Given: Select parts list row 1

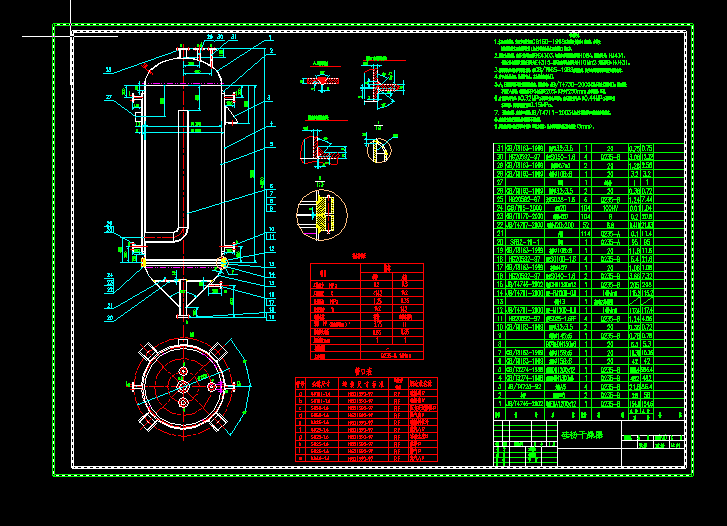Looking at the screenshot, I should pos(589,404).
